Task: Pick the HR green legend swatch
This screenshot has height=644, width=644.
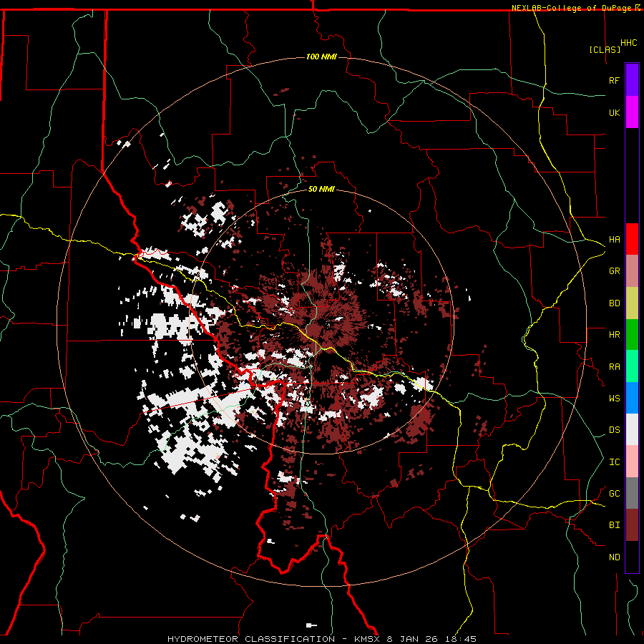Action: point(632,335)
